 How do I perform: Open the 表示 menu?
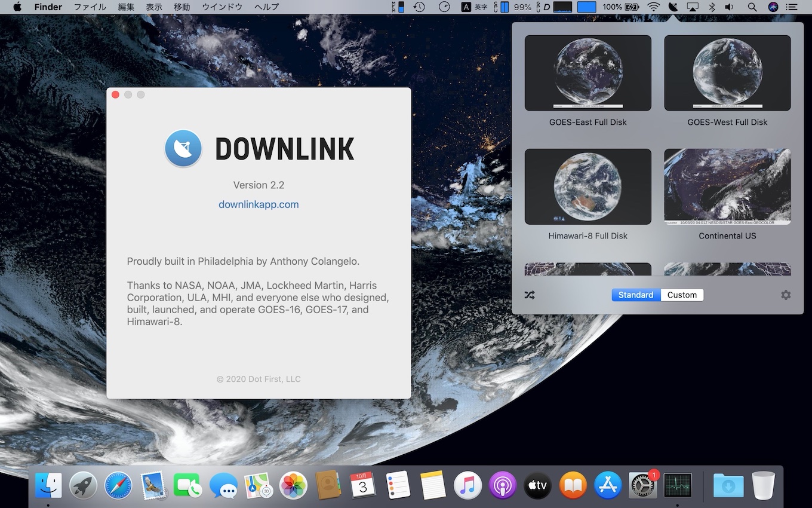pos(154,7)
